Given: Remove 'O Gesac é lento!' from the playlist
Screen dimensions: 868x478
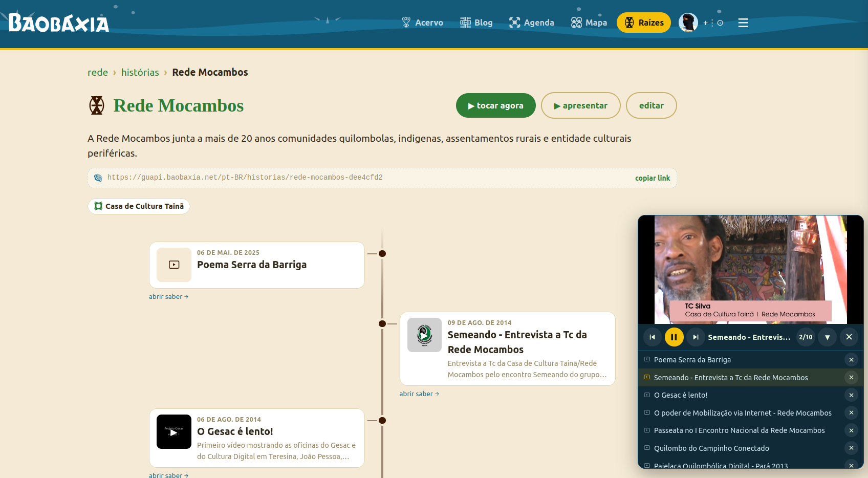Looking at the screenshot, I should click(x=851, y=395).
